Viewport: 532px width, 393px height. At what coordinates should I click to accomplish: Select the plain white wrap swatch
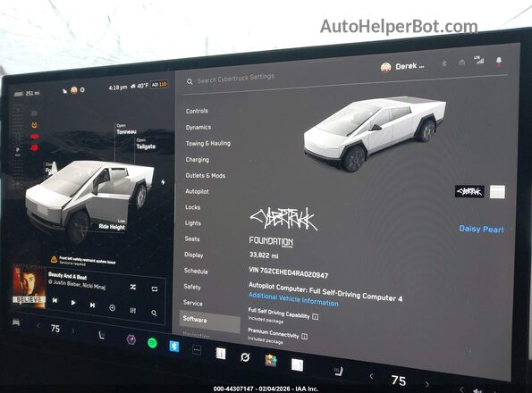point(497,192)
